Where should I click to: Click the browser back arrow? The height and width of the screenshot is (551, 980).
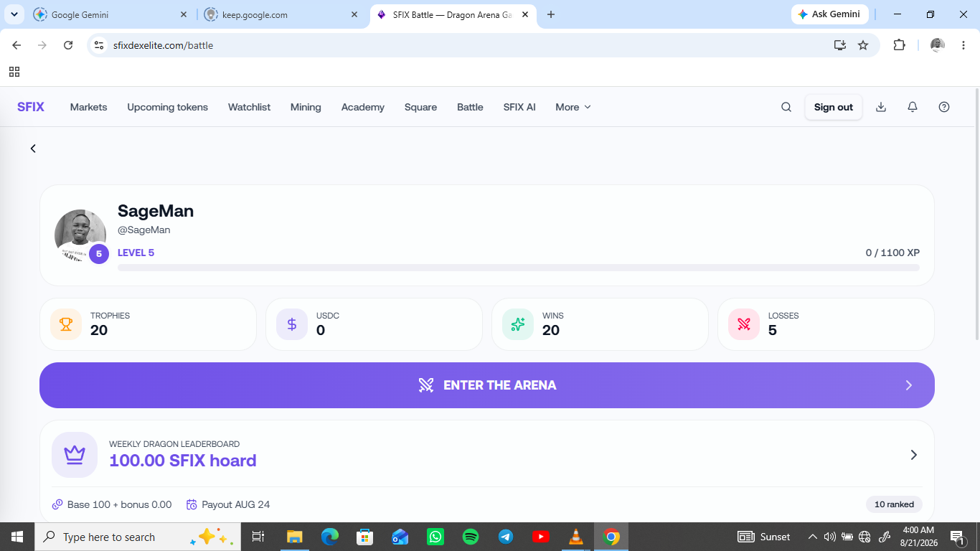(17, 45)
